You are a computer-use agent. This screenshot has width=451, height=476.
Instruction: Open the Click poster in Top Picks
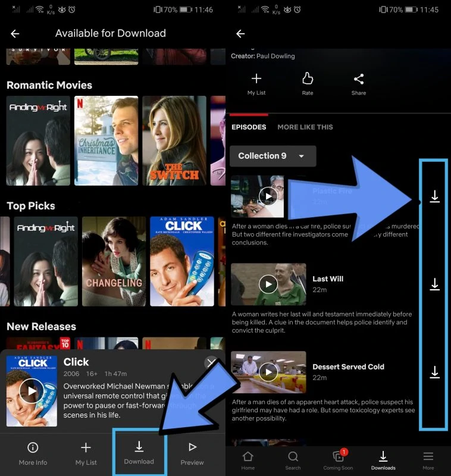coord(182,261)
